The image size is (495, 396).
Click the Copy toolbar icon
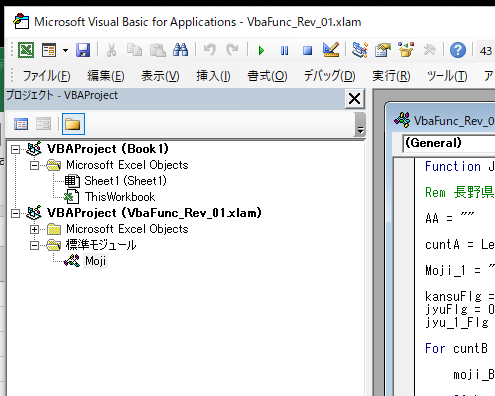[134, 51]
